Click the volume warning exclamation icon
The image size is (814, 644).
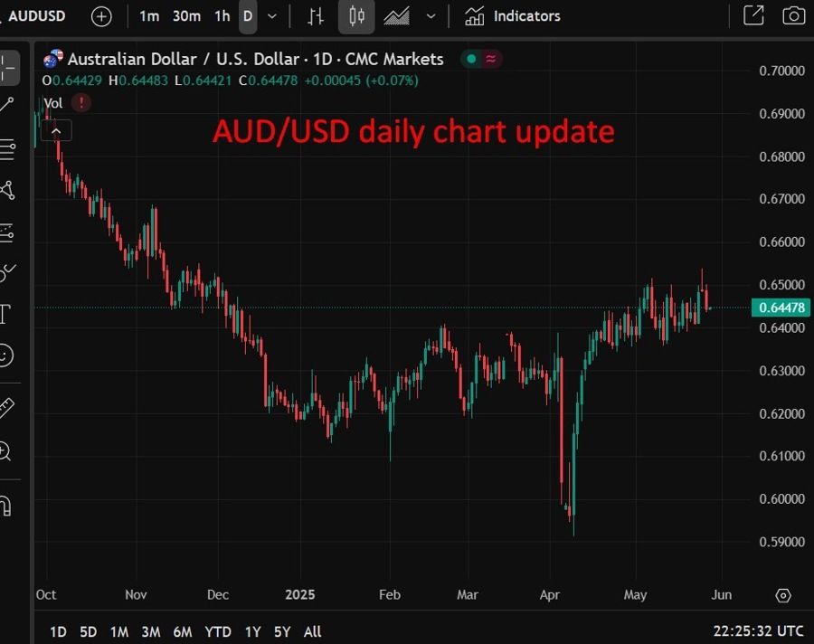point(81,103)
